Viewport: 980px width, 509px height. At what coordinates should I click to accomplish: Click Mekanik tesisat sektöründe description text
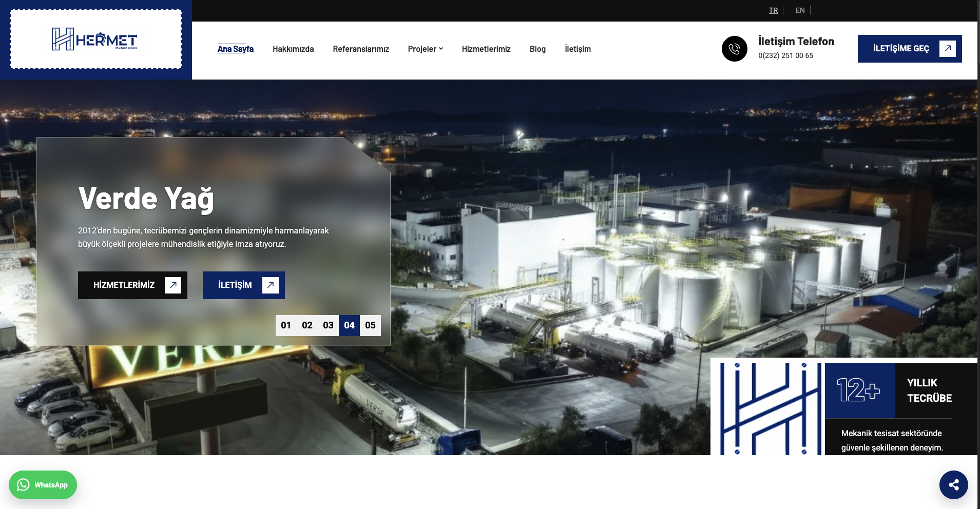click(x=892, y=440)
